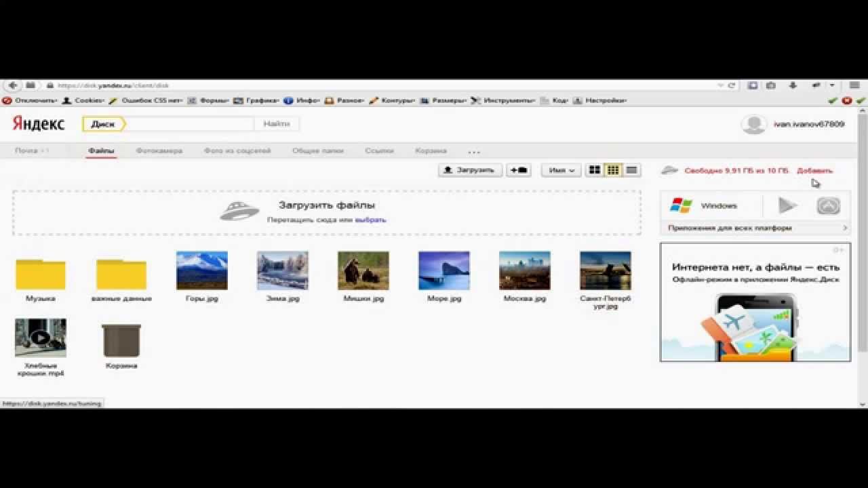The height and width of the screenshot is (488, 868).
Task: Open the Общие папки tab
Action: click(318, 150)
